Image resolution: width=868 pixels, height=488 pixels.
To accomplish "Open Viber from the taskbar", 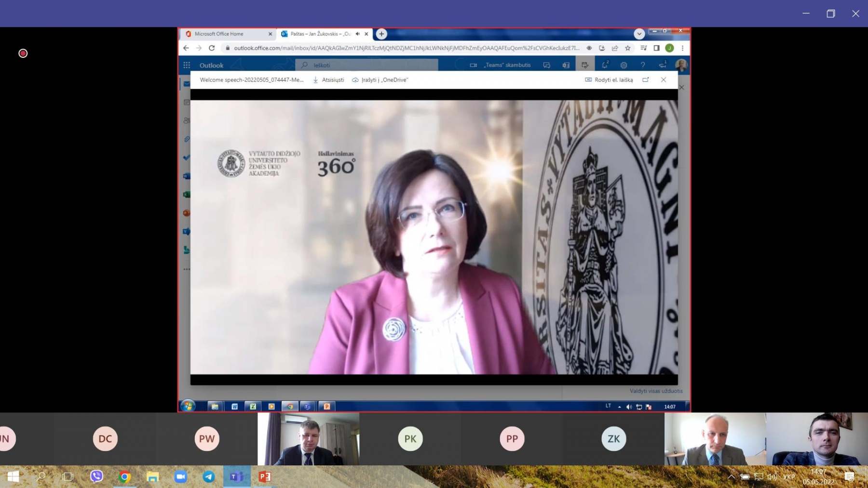I will (x=96, y=476).
